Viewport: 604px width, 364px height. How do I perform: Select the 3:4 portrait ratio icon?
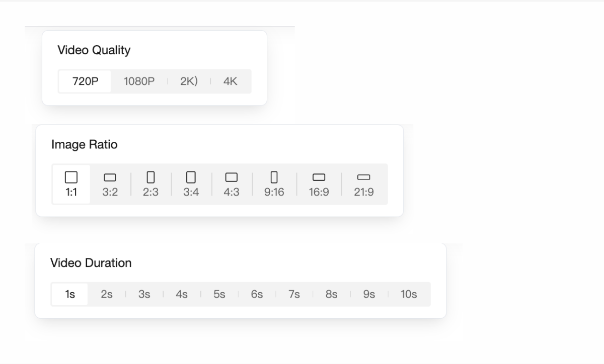[191, 177]
